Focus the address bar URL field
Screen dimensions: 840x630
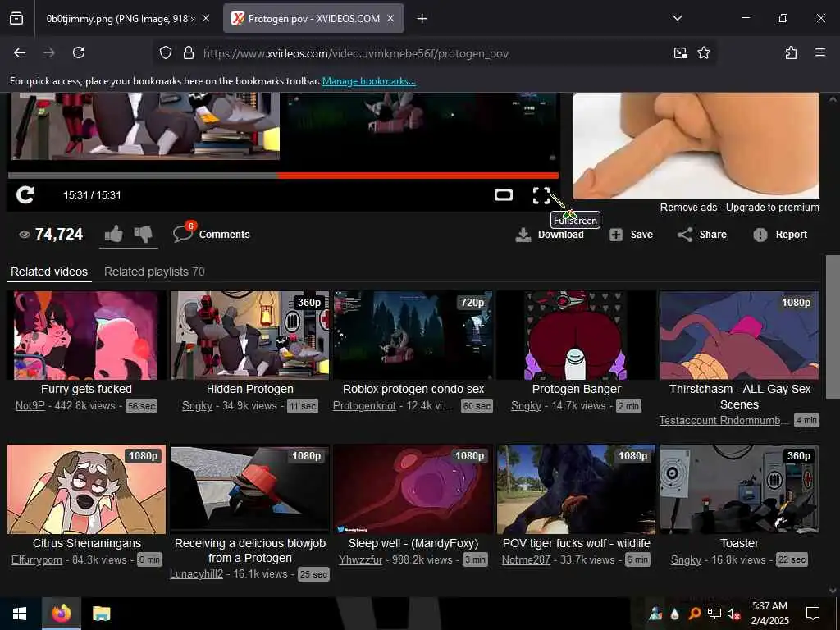(434, 53)
